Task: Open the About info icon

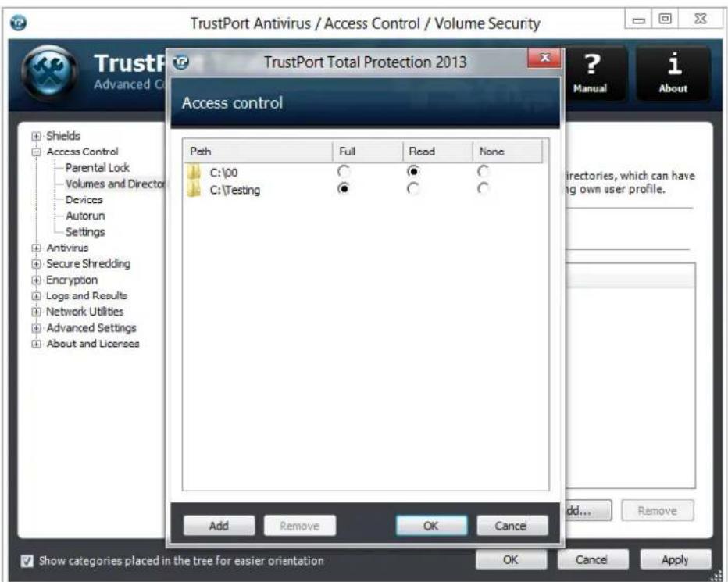Action: point(673,73)
